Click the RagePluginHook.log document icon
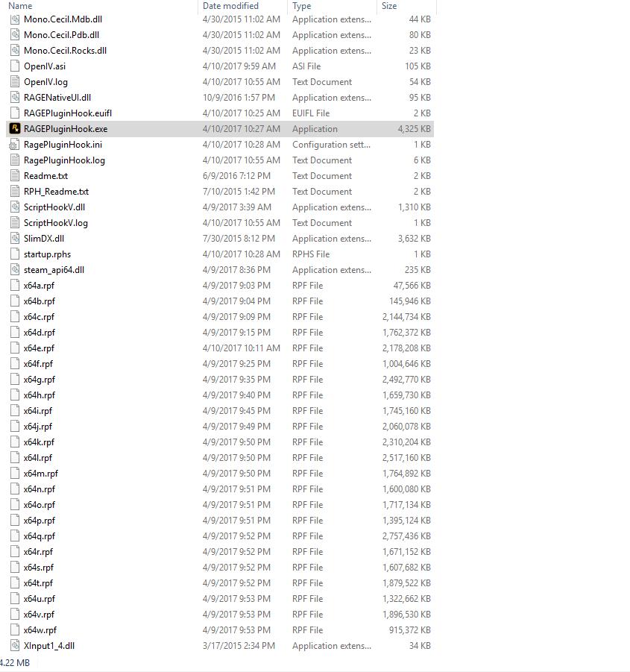 pyautogui.click(x=15, y=160)
